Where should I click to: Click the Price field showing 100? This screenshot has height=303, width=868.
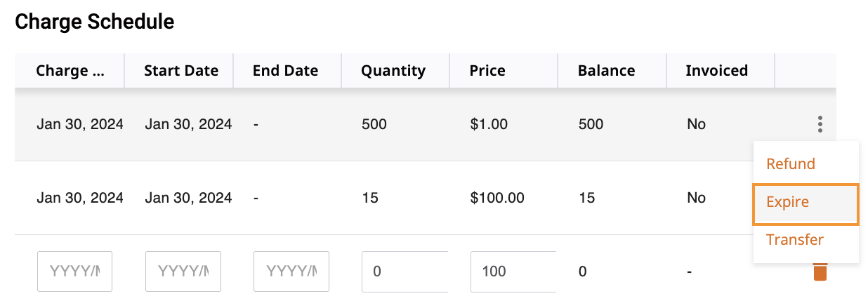point(513,271)
